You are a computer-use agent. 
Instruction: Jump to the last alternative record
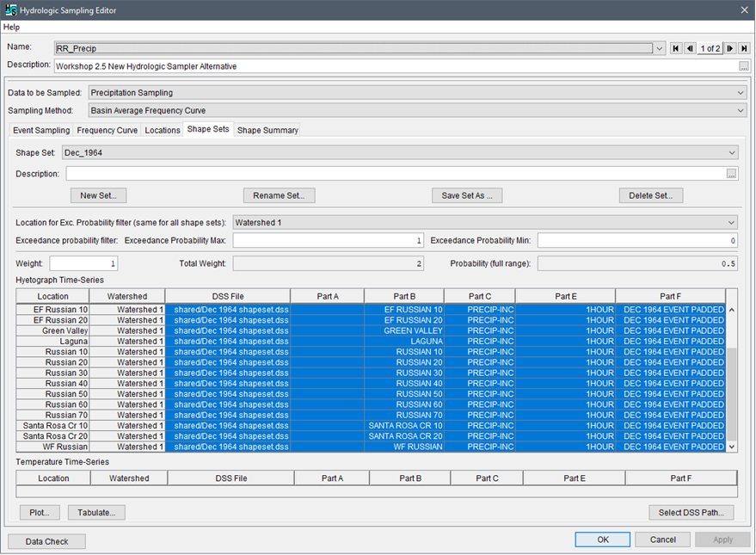pos(743,48)
